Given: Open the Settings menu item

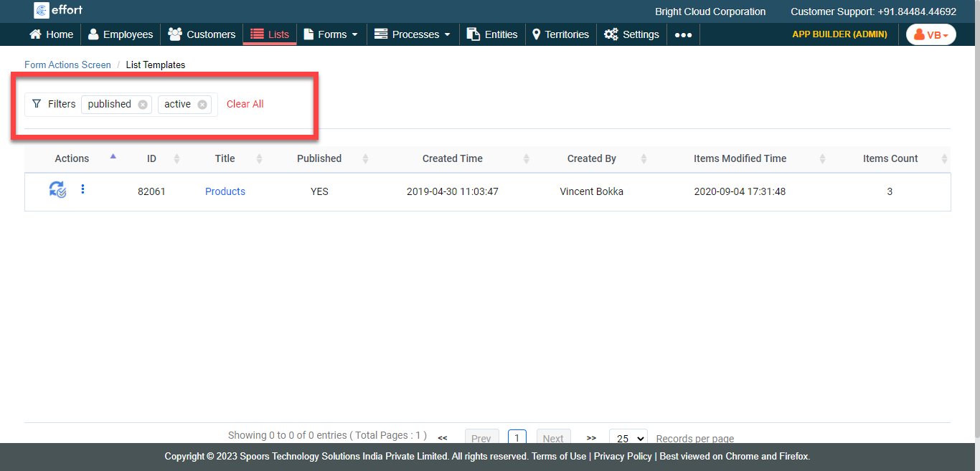Looking at the screenshot, I should [631, 34].
